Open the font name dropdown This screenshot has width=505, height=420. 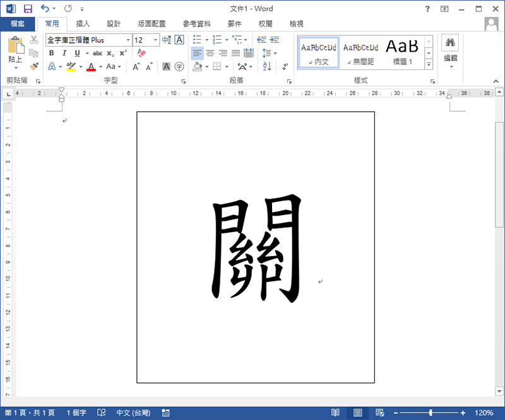128,40
